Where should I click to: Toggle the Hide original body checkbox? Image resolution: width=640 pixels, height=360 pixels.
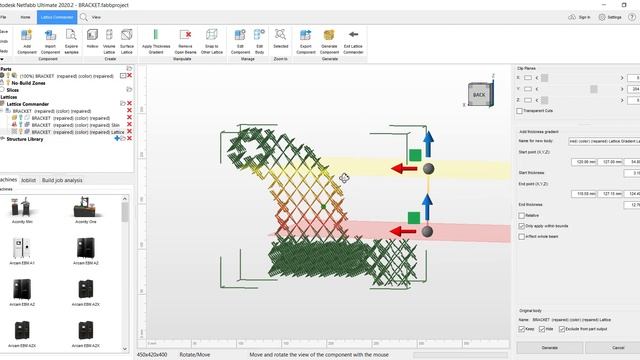[542, 329]
